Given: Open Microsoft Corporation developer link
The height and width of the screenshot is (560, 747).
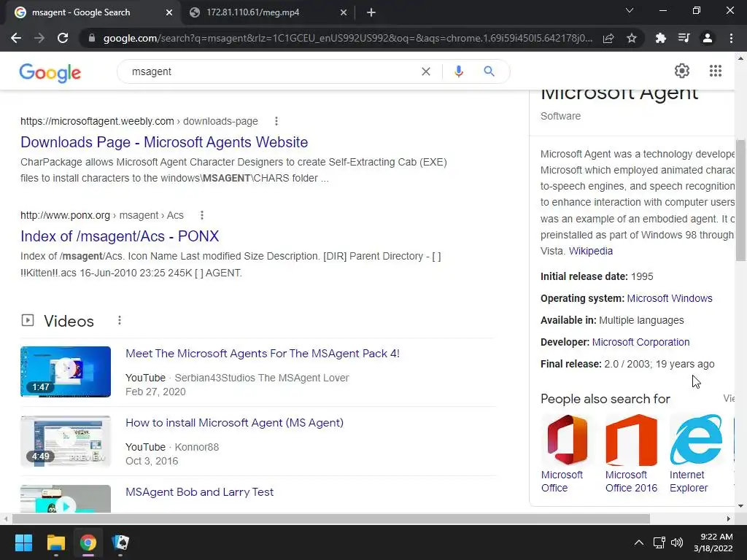Looking at the screenshot, I should [640, 343].
